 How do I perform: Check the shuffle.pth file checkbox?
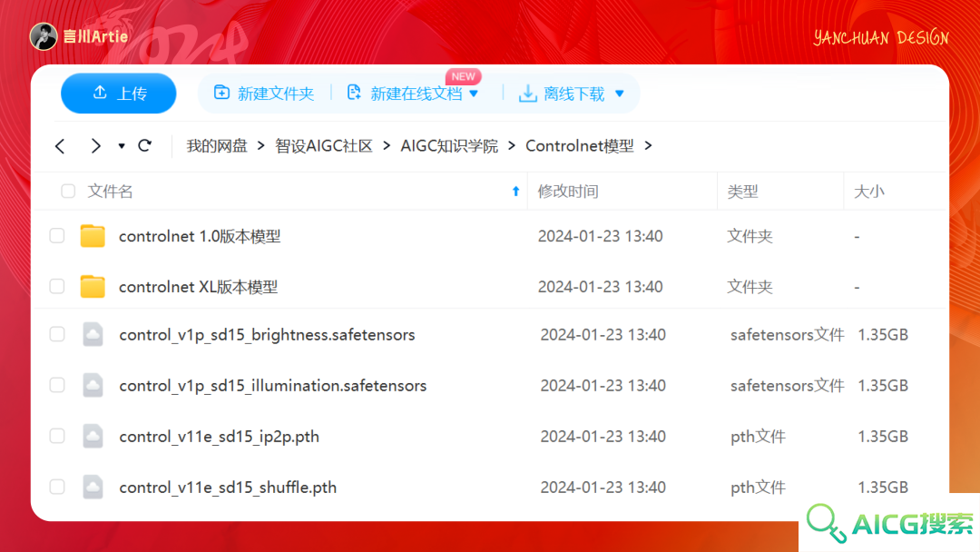[x=57, y=487]
